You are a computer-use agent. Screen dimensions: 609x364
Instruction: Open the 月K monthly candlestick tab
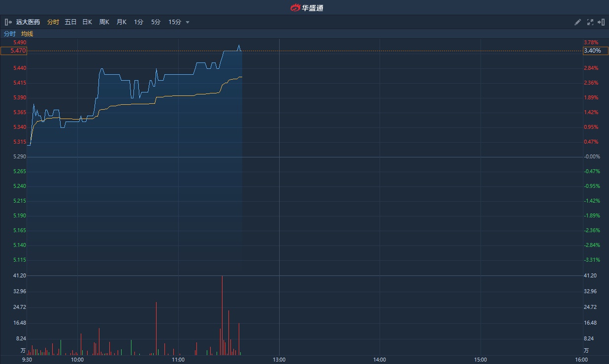[121, 22]
